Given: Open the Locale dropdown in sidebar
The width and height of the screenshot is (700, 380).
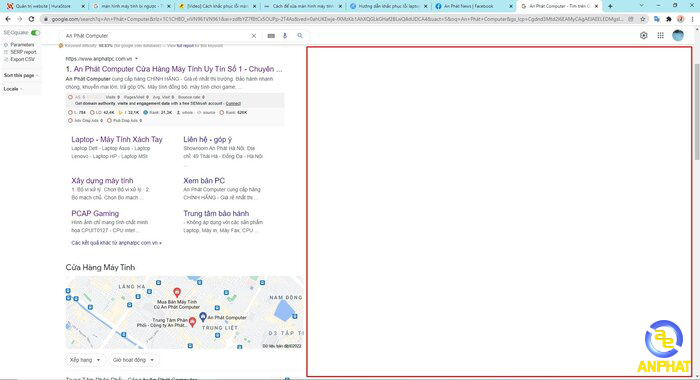Looking at the screenshot, I should pyautogui.click(x=13, y=89).
